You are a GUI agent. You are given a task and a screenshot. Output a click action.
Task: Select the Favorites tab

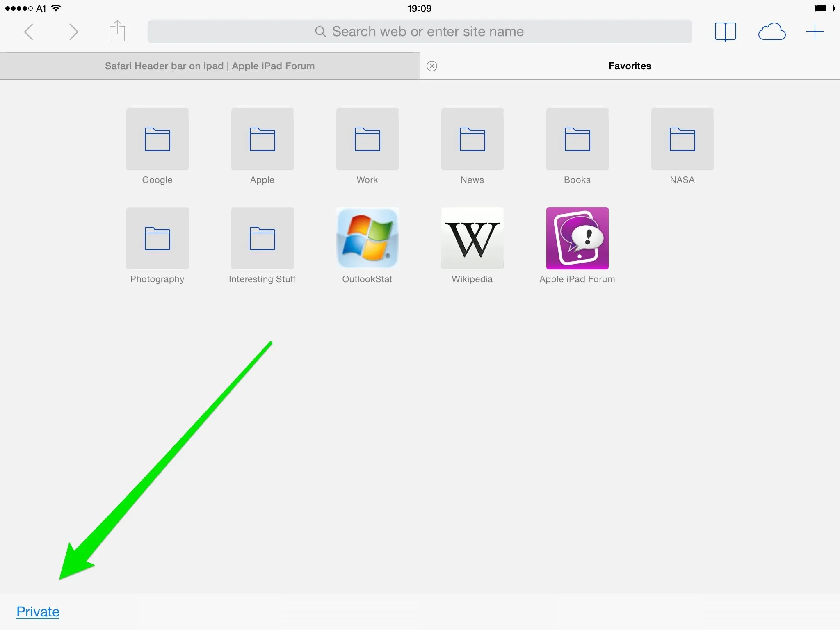pyautogui.click(x=630, y=66)
